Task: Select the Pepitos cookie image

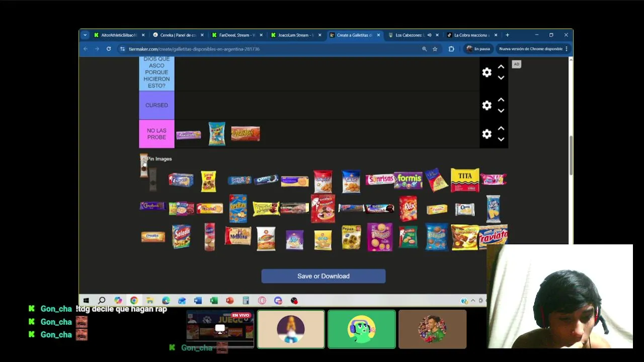Action: pos(239,180)
